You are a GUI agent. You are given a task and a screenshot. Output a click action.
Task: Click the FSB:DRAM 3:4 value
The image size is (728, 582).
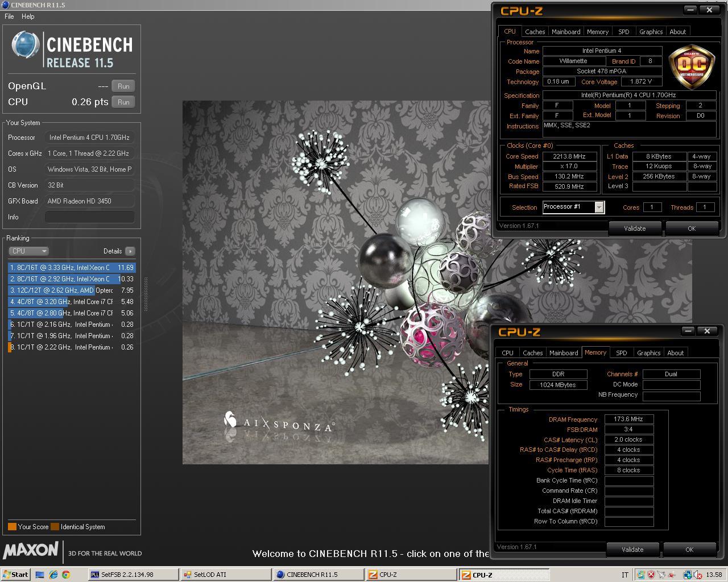(x=628, y=429)
